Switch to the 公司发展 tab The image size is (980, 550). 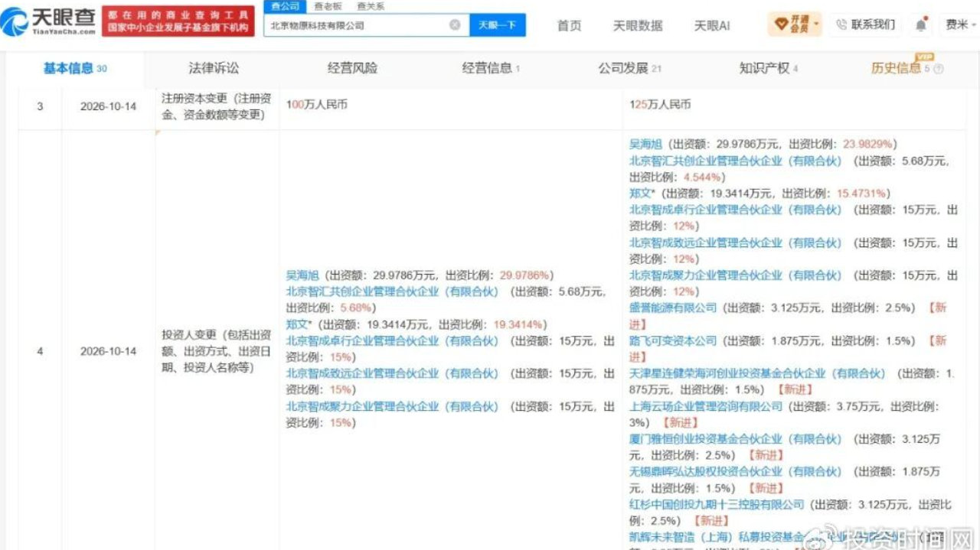click(x=629, y=68)
